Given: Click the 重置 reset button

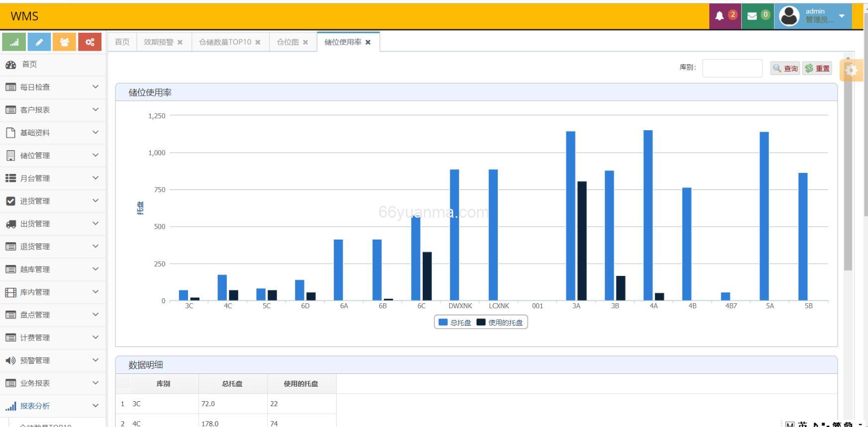Looking at the screenshot, I should click(x=817, y=69).
